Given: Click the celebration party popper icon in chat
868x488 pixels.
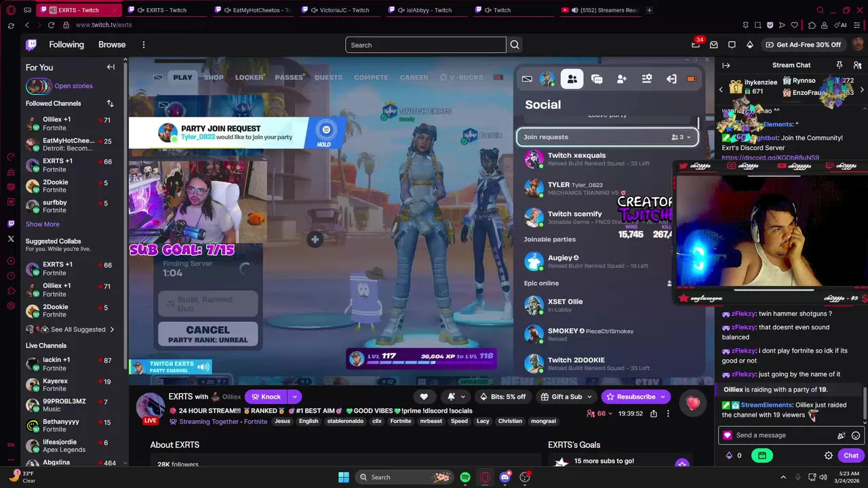Looking at the screenshot, I should point(842,436).
